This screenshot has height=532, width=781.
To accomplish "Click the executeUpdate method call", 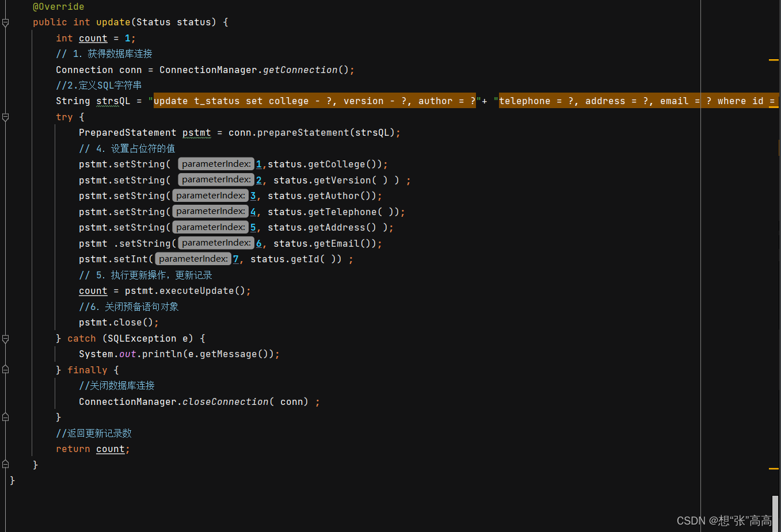I will 197,291.
